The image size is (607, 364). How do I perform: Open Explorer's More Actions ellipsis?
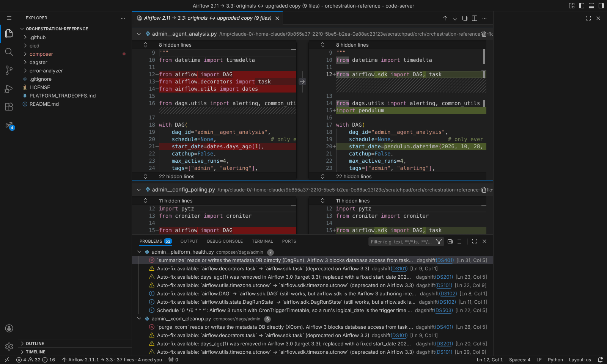123,18
